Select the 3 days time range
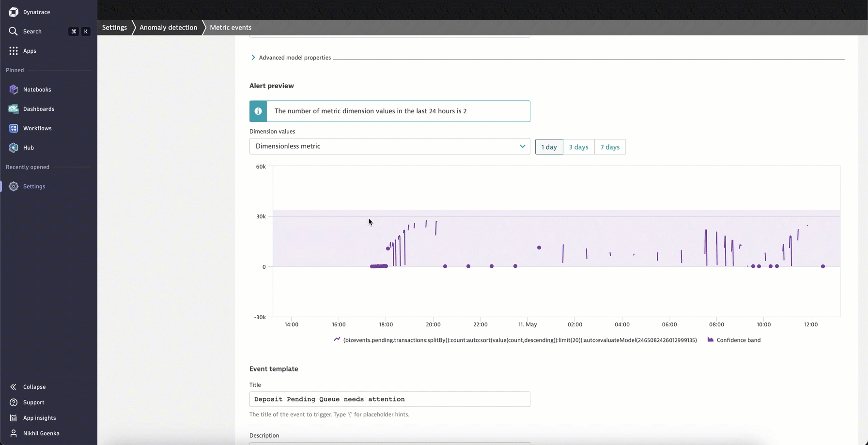 pos(578,147)
